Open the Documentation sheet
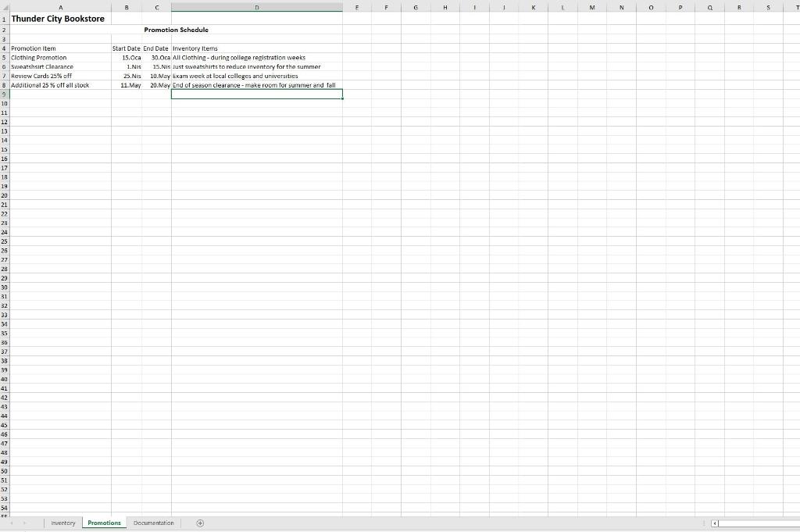Screen dimensions: 800x532 pos(153,523)
